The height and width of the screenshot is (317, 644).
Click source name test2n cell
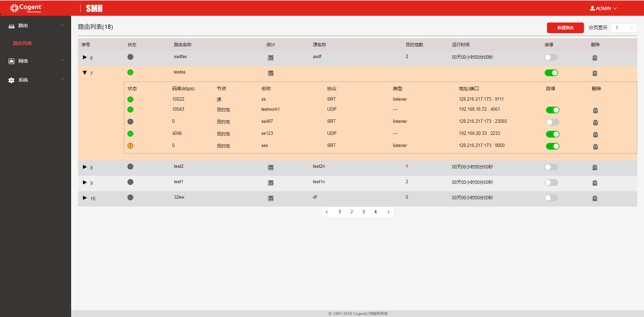(319, 166)
